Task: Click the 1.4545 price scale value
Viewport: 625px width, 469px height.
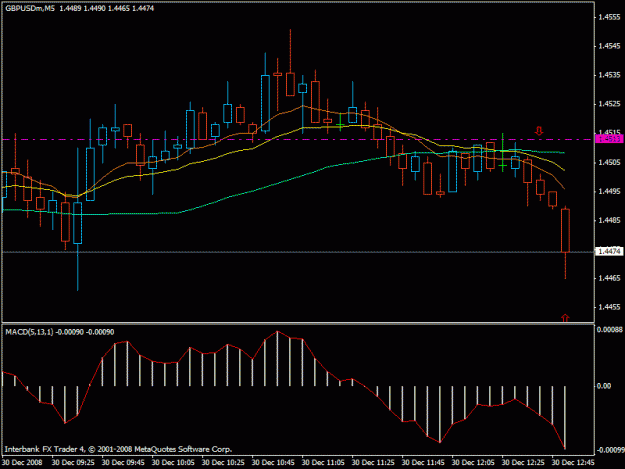Action: click(609, 46)
